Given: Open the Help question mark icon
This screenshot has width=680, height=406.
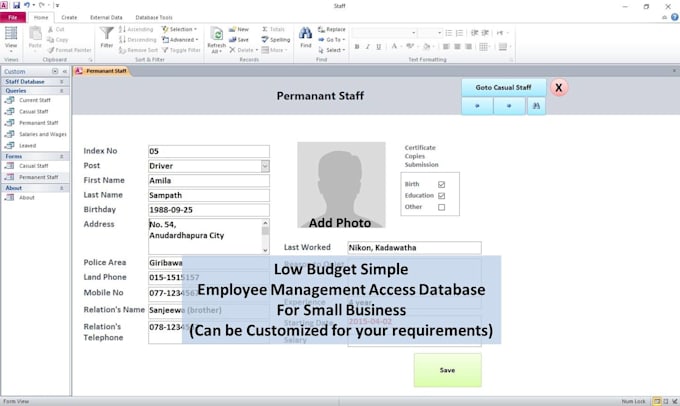Looking at the screenshot, I should point(675,17).
